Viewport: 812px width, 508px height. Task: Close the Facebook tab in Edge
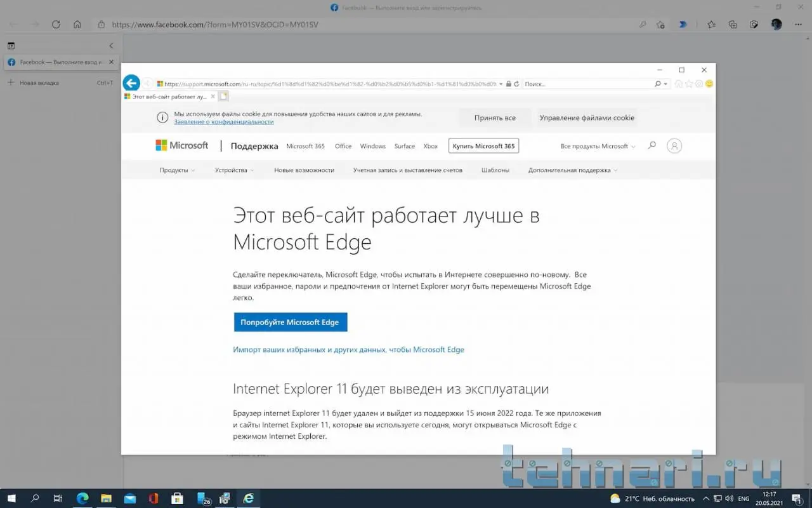click(112, 62)
